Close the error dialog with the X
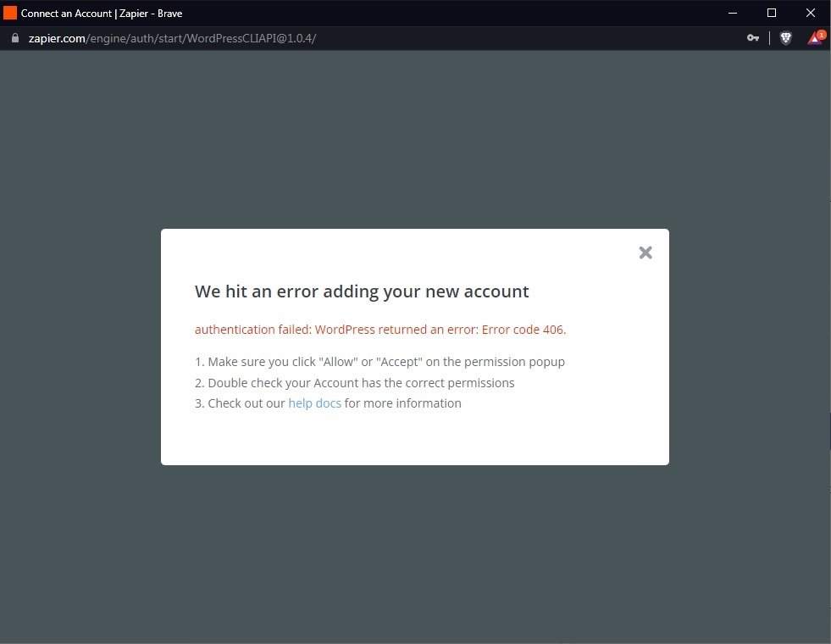This screenshot has width=831, height=644. tap(645, 253)
